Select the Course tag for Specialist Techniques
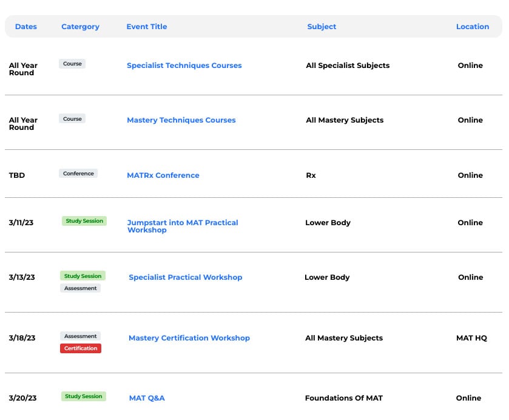Viewport: 509px width, 420px height. 72,64
